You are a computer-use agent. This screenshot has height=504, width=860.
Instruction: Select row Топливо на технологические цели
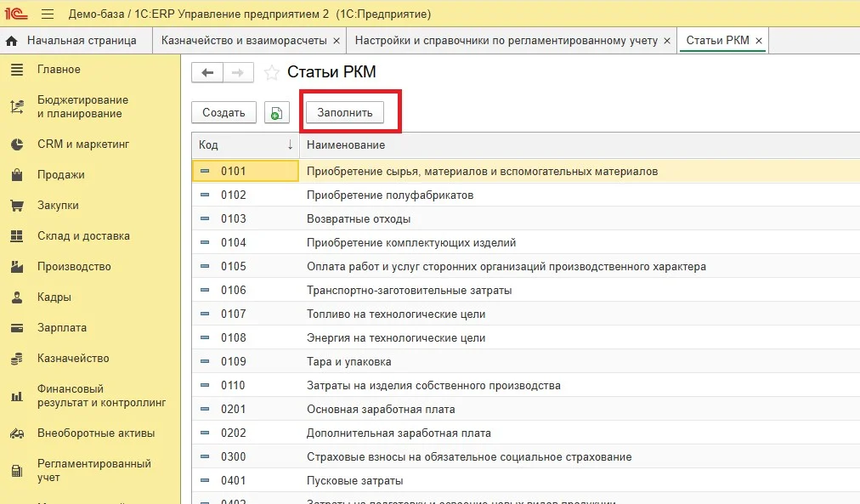(526, 314)
